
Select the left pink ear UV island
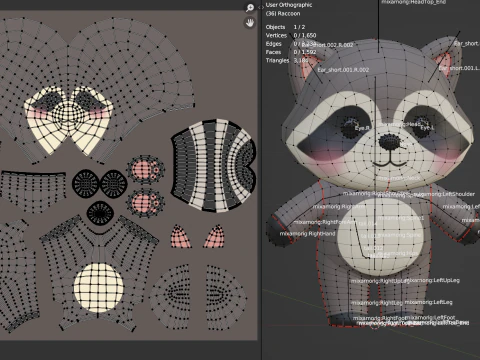click(181, 236)
